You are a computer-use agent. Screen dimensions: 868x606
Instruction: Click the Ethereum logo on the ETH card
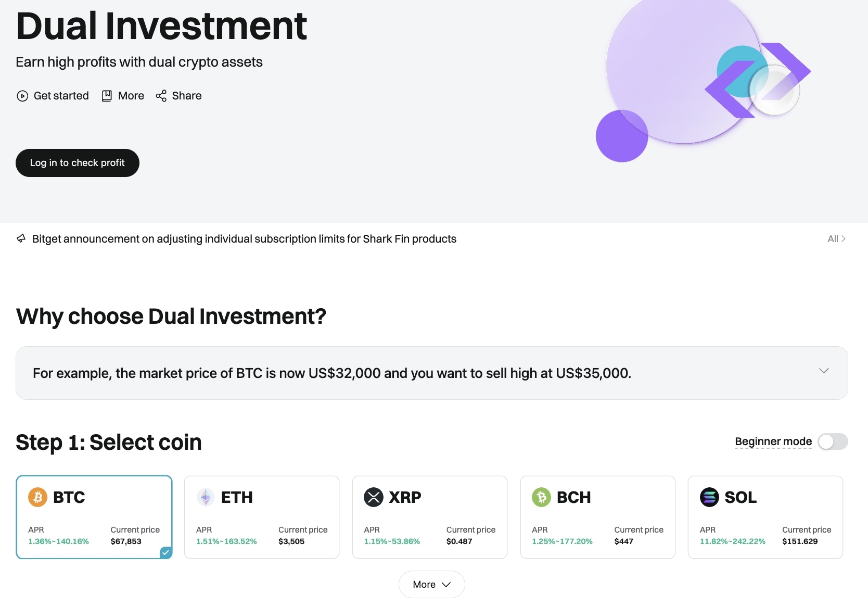tap(206, 497)
